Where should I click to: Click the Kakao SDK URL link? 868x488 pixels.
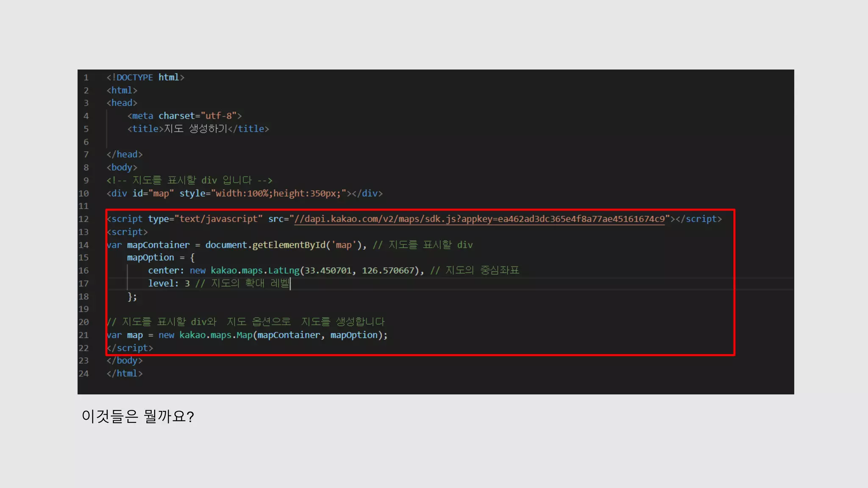tap(479, 219)
